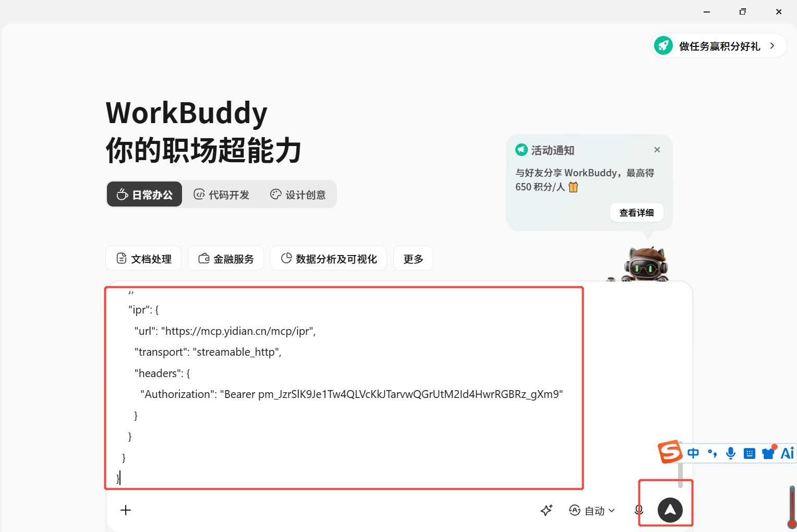Open the 做任务赢积分好礼 rewards banner
The image size is (797, 532).
(719, 46)
